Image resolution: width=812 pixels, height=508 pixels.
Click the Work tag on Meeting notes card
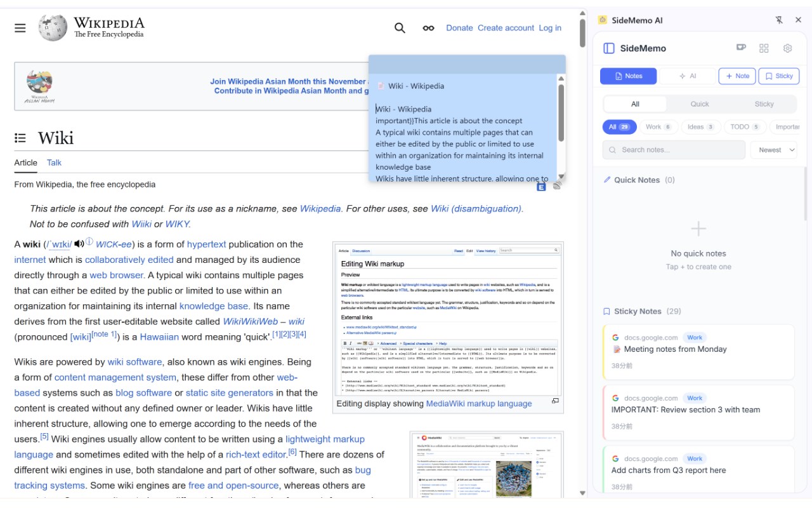click(x=695, y=337)
